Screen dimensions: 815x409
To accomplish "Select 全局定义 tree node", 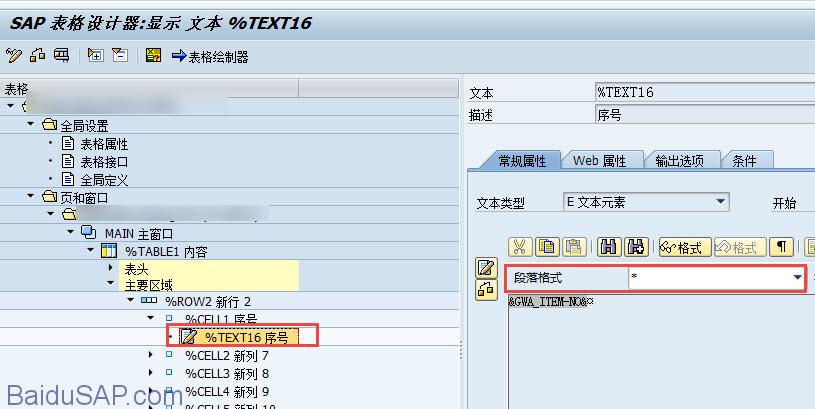I will tap(104, 180).
